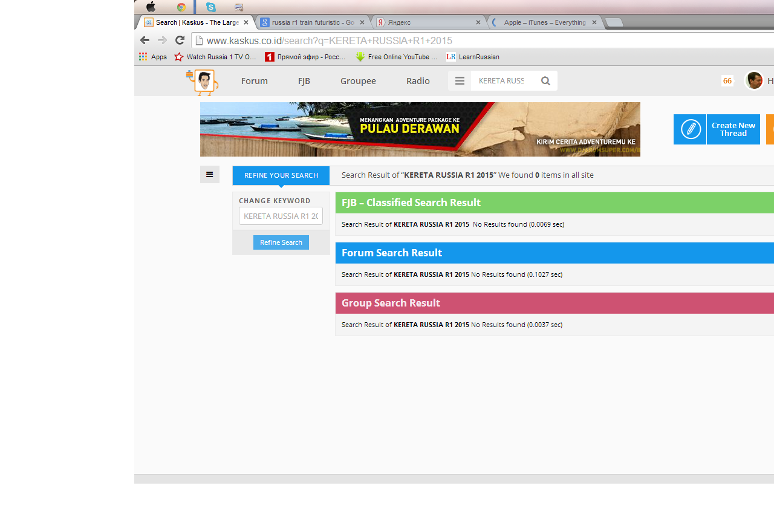774x532 pixels.
Task: Click the 'No Results found (0.0069 sec)' text
Action: click(518, 224)
